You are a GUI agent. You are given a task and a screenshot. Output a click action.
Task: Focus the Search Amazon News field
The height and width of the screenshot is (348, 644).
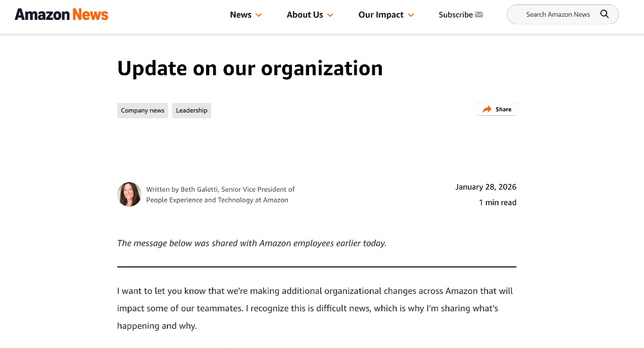coord(557,14)
